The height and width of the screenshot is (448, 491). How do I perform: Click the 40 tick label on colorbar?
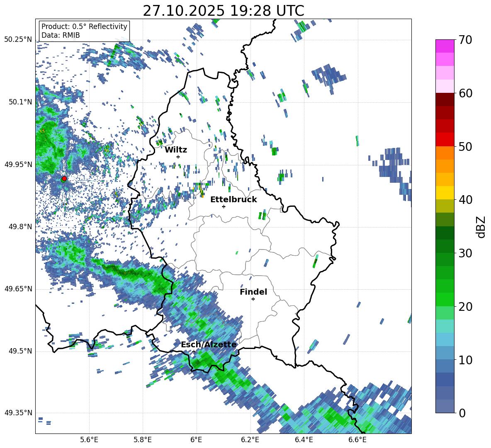coord(465,200)
